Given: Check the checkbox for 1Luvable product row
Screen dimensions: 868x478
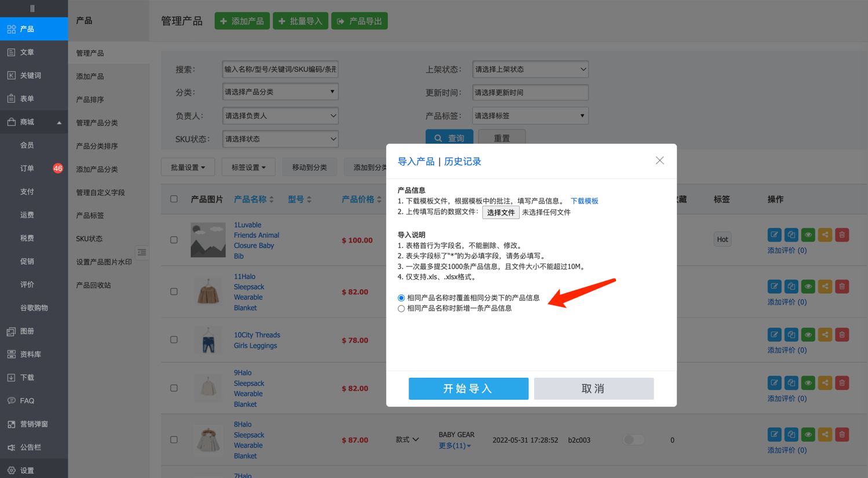Looking at the screenshot, I should coord(174,240).
